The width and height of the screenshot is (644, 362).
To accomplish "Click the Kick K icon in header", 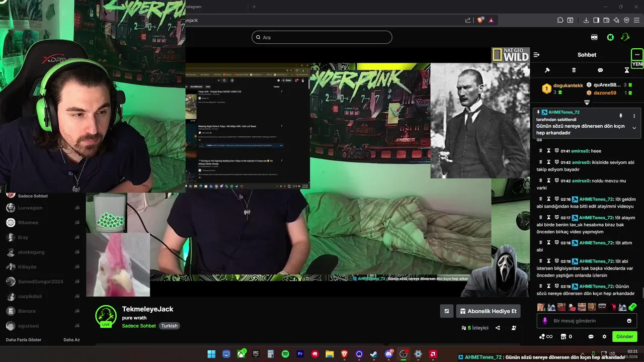I will [610, 37].
